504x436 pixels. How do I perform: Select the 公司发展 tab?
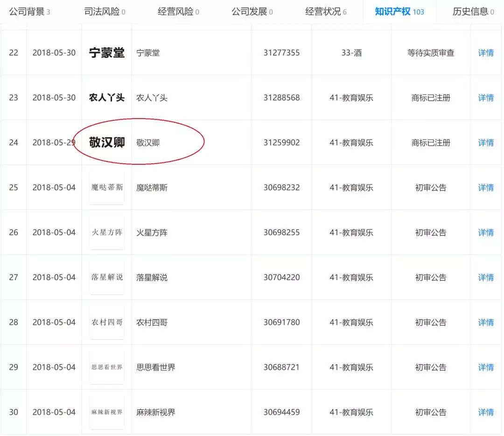coord(252,12)
